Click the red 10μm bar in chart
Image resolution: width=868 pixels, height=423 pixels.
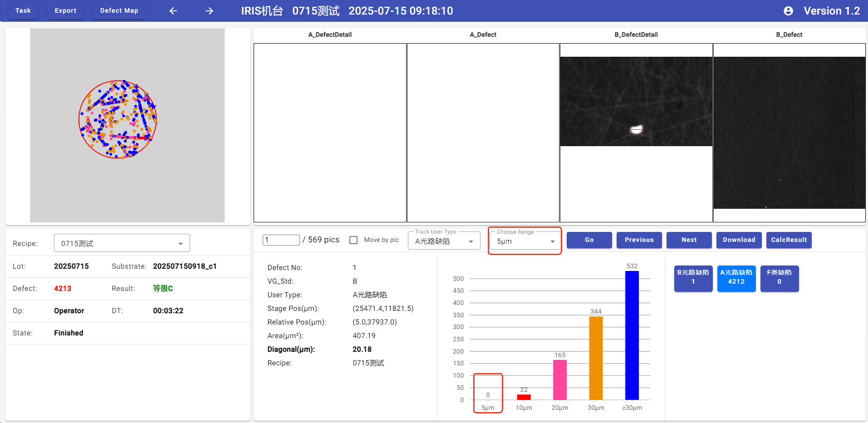click(x=524, y=397)
